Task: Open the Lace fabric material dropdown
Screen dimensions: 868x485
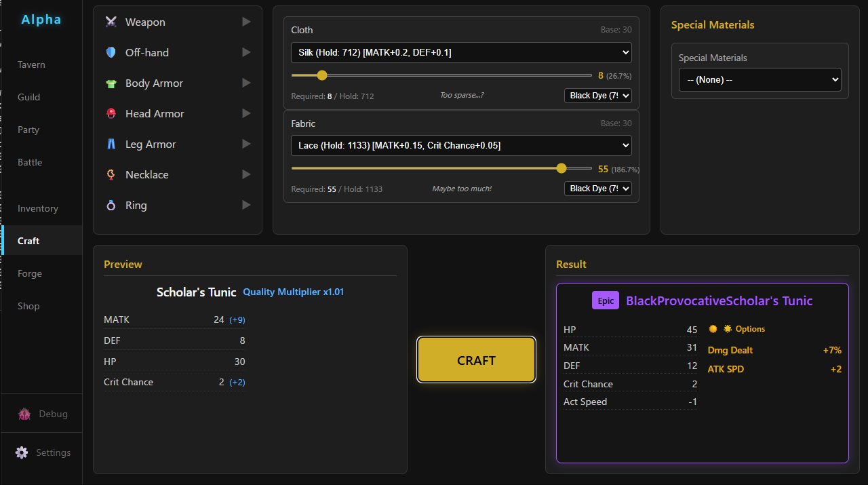Action: tap(461, 145)
